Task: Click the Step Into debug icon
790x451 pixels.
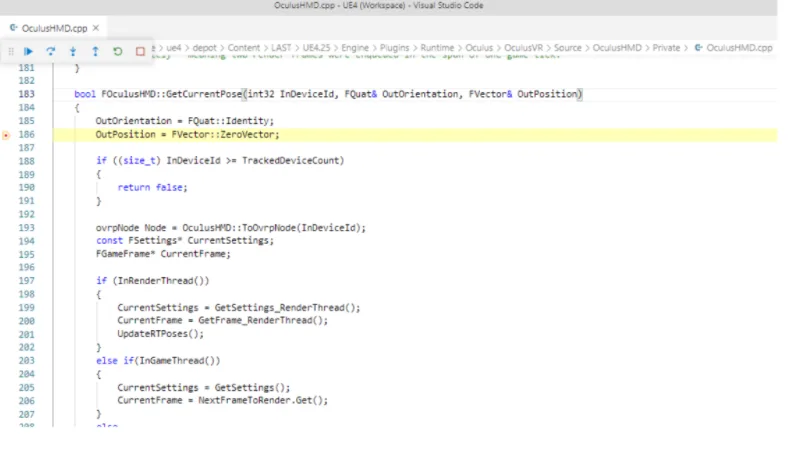Action: [73, 51]
